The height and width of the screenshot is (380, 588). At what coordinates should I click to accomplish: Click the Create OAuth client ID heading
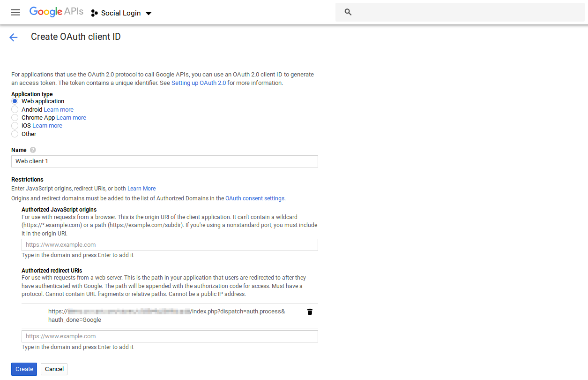(x=76, y=37)
